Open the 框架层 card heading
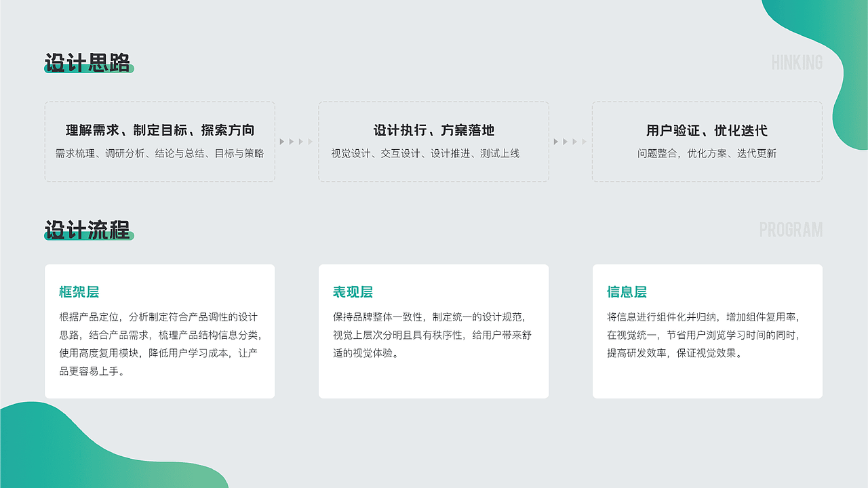 79,291
